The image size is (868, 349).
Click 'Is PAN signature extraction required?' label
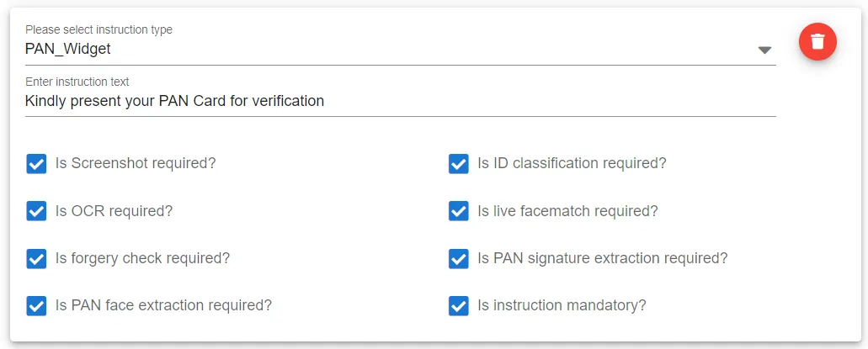coord(602,257)
